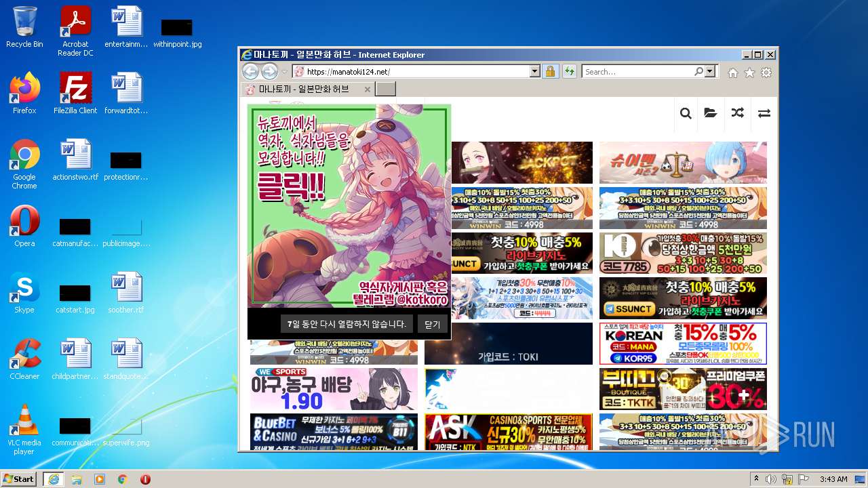The width and height of the screenshot is (868, 488).
Task: Open media player taskbar icon
Action: tap(100, 479)
